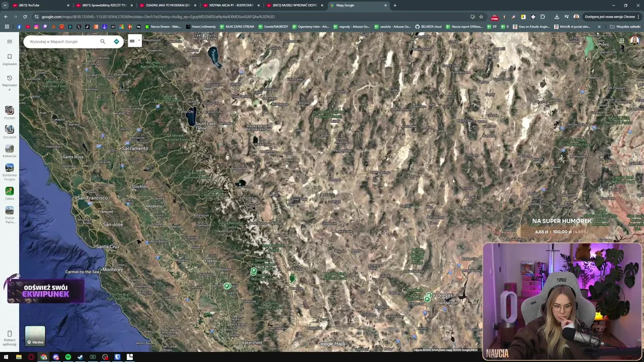Reload the current page
Viewport: 644px width, 362px height.
(x=25, y=17)
